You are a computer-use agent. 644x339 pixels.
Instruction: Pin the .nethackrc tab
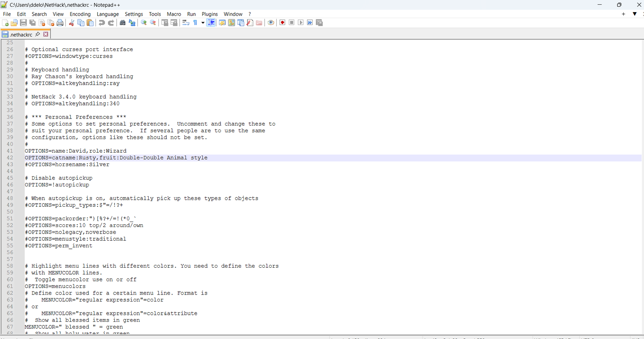37,34
